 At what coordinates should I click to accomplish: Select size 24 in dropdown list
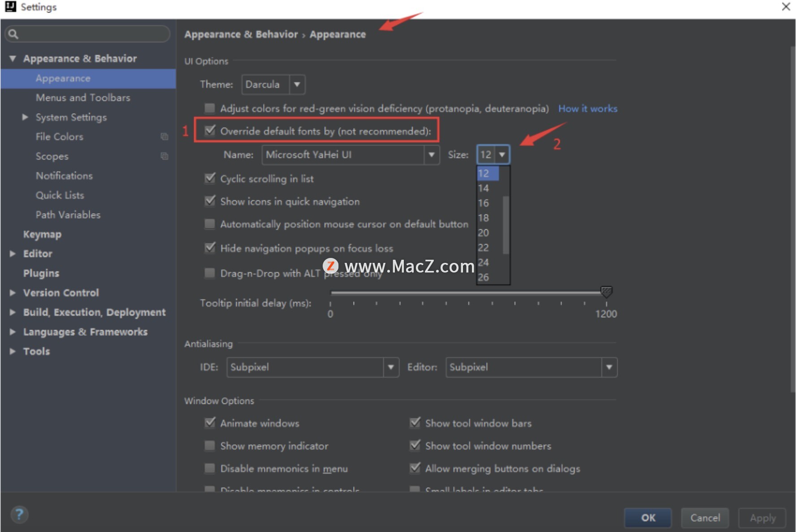[x=488, y=262]
